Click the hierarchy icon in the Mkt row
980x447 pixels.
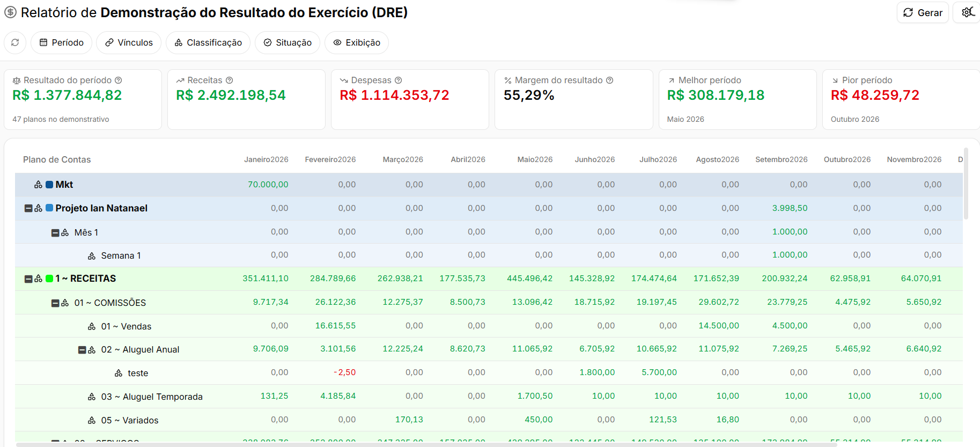pyautogui.click(x=38, y=185)
